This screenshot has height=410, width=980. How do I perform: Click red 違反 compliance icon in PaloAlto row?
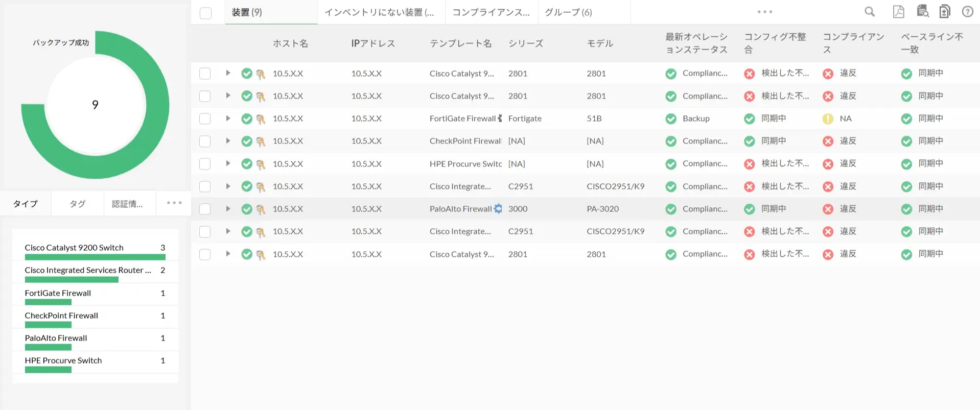[x=828, y=209]
